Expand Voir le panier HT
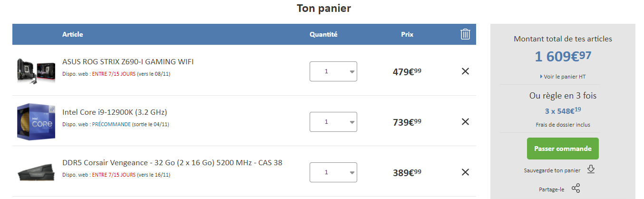The height and width of the screenshot is (199, 644). 563,76
